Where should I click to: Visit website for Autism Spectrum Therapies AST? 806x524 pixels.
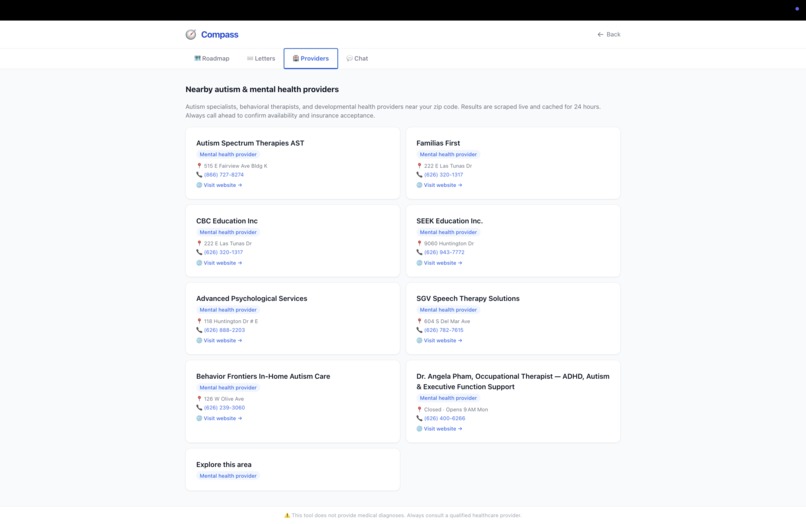pyautogui.click(x=223, y=185)
